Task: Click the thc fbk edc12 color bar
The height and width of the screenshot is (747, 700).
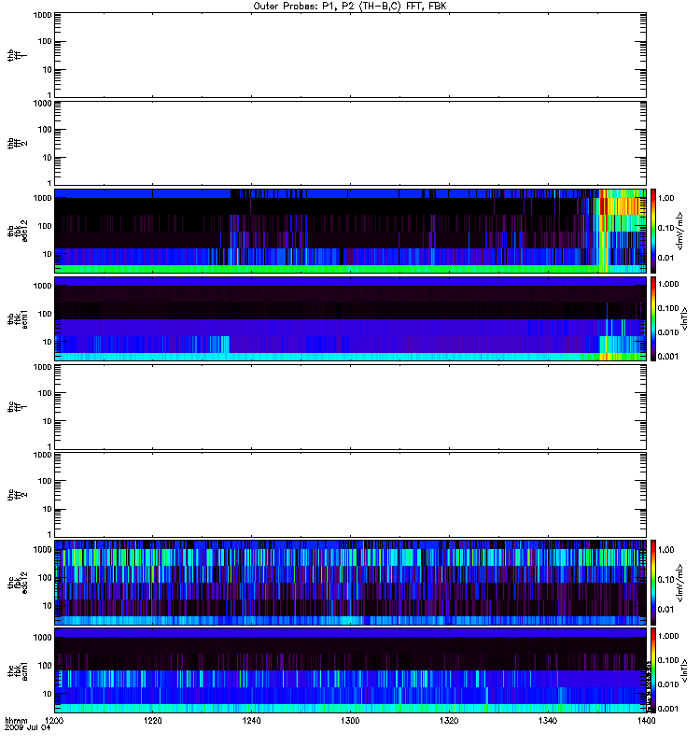Action: coord(653,582)
